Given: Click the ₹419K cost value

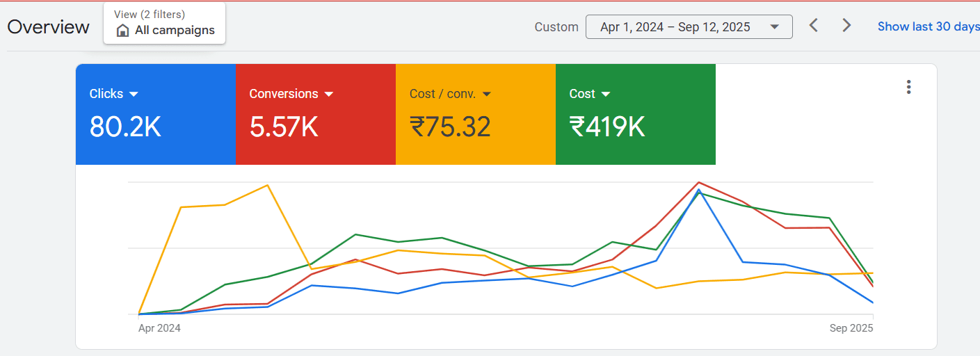Looking at the screenshot, I should [607, 127].
